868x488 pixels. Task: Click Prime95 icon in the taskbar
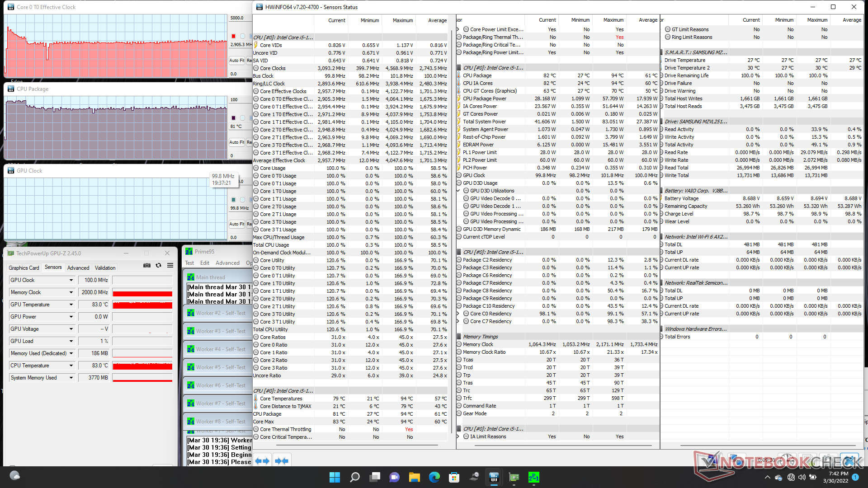(x=533, y=477)
